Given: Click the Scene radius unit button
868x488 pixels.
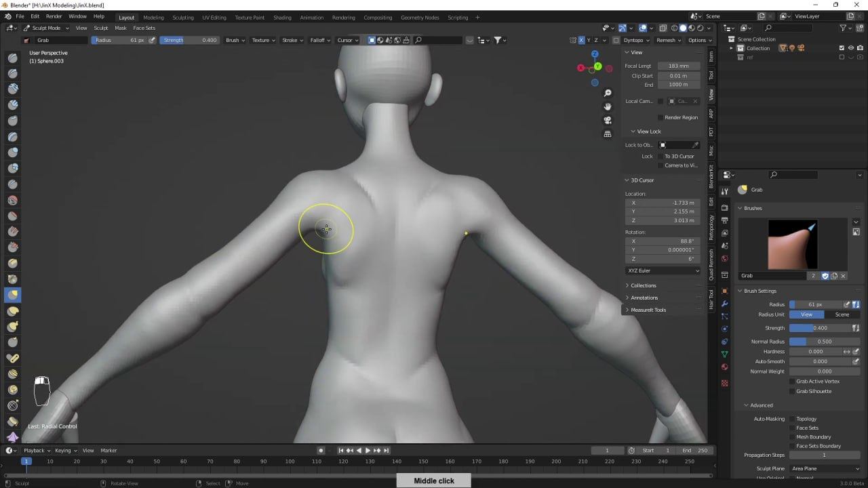Looking at the screenshot, I should pos(842,314).
